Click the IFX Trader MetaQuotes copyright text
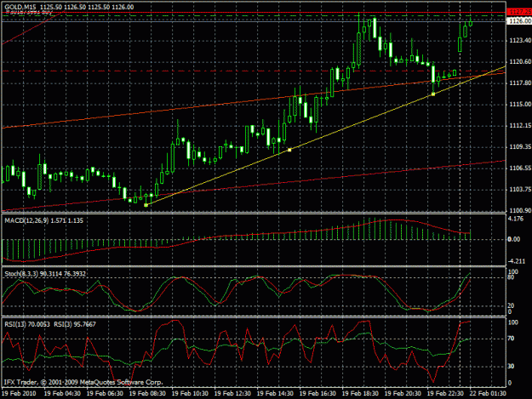532x399 pixels. (x=83, y=382)
